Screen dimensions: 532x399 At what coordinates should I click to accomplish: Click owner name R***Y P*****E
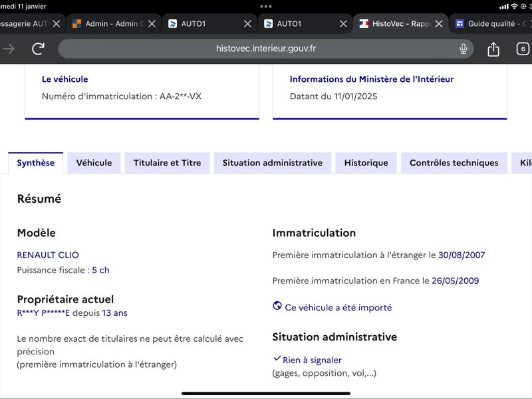point(43,313)
